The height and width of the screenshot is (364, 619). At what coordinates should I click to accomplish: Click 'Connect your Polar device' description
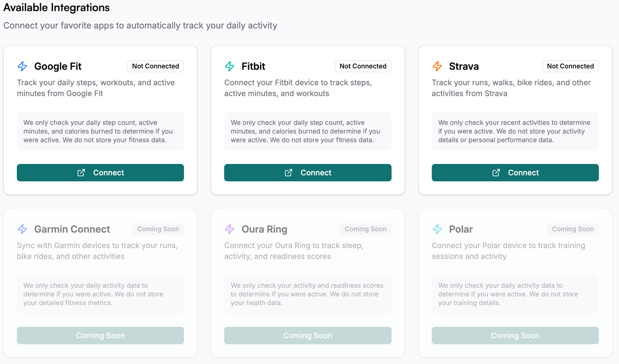coord(508,251)
